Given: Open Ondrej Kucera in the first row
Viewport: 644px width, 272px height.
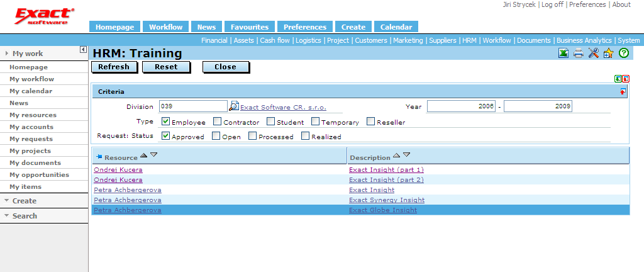Looking at the screenshot, I should (x=118, y=169).
